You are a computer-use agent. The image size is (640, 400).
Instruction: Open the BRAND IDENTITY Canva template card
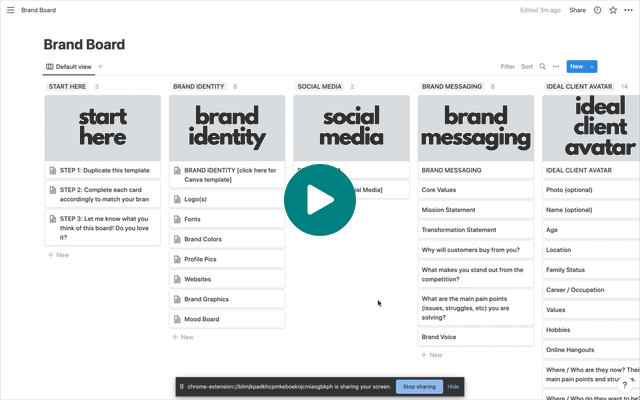coord(227,175)
